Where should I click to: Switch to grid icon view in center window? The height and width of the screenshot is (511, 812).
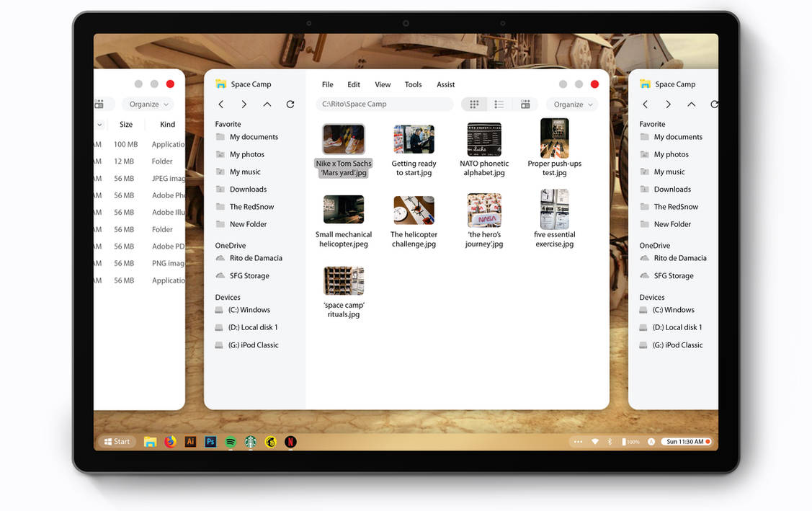pos(474,105)
